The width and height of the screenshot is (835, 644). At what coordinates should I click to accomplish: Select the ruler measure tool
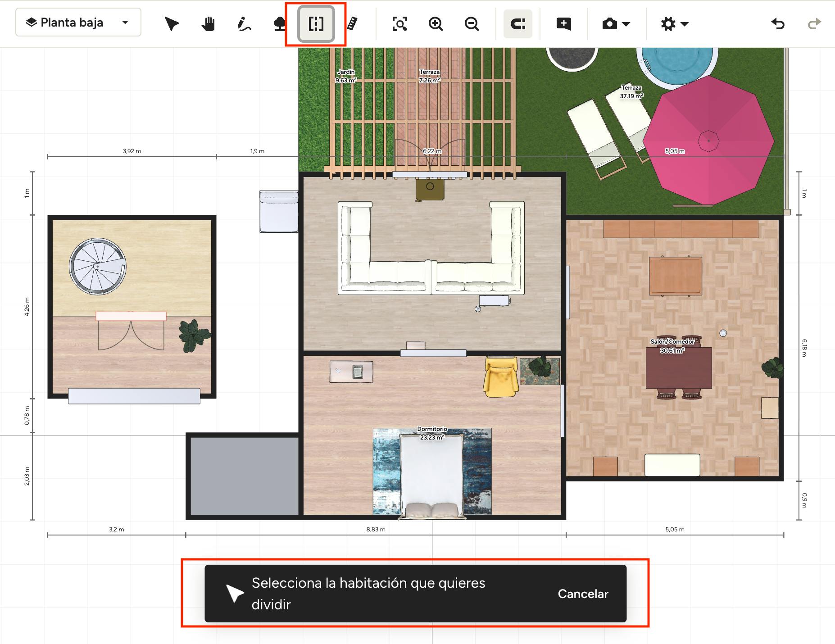(x=352, y=23)
